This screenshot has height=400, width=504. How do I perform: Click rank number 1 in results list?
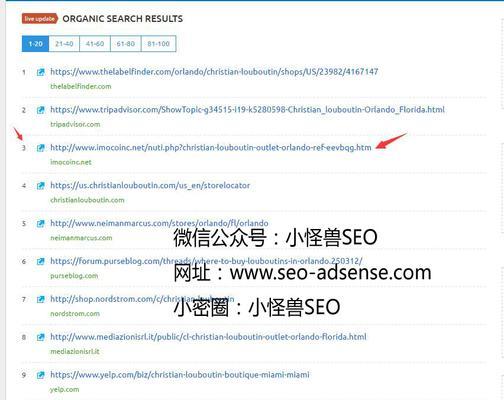pyautogui.click(x=24, y=72)
